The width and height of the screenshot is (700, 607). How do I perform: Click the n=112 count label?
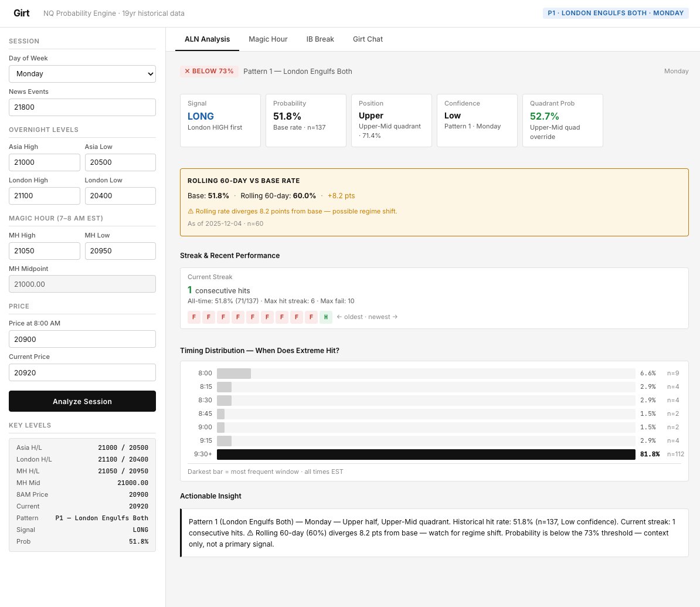[675, 455]
